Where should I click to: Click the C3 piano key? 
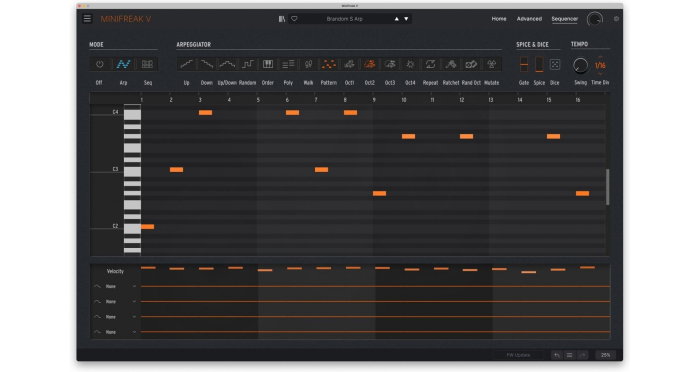click(132, 171)
